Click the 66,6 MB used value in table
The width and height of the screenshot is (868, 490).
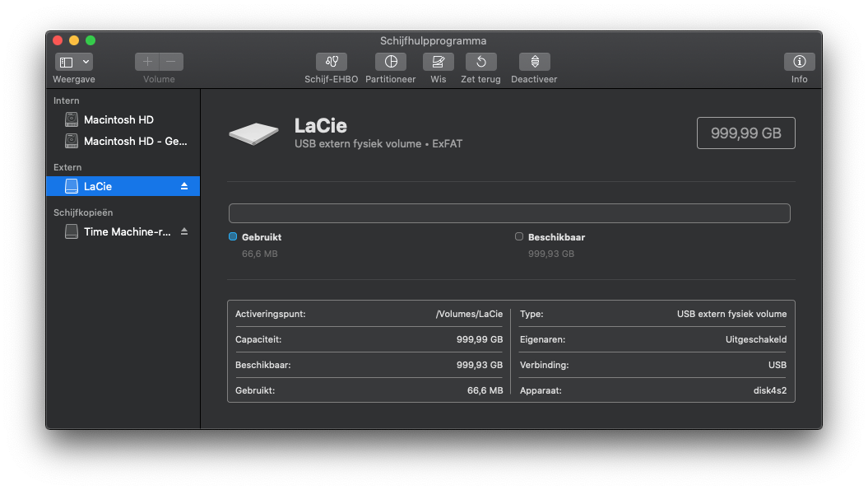tap(485, 390)
